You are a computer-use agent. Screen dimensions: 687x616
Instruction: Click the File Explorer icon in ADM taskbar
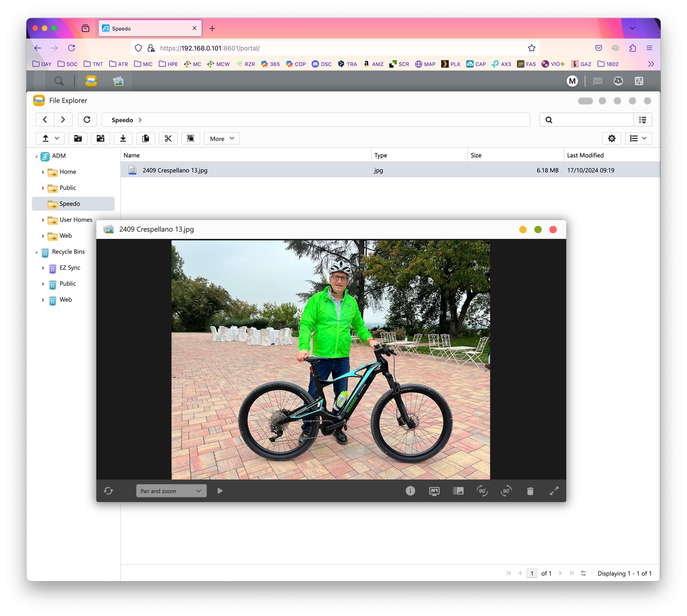point(91,81)
